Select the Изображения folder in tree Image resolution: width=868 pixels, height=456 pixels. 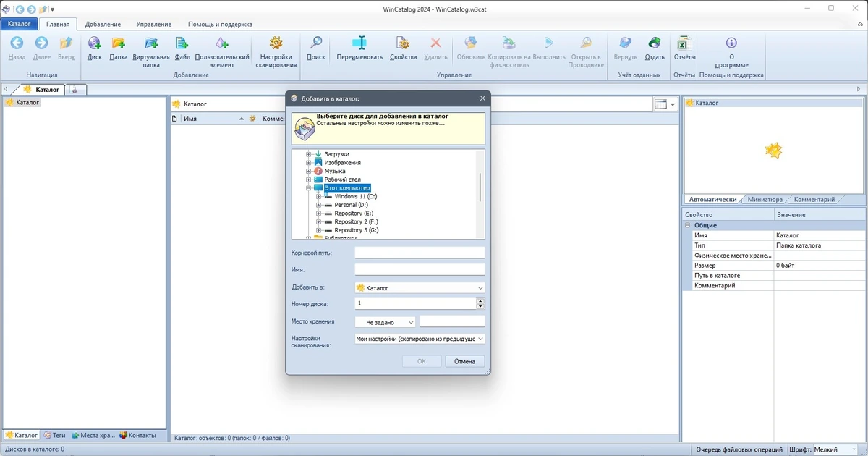point(342,163)
